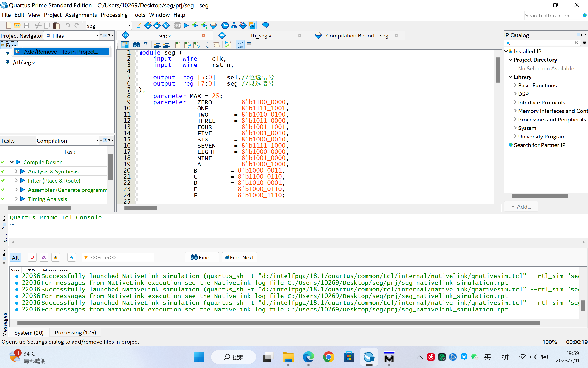Image resolution: width=588 pixels, height=368 pixels.
Task: Open Project Navigator Files dropdown
Action: pos(72,36)
